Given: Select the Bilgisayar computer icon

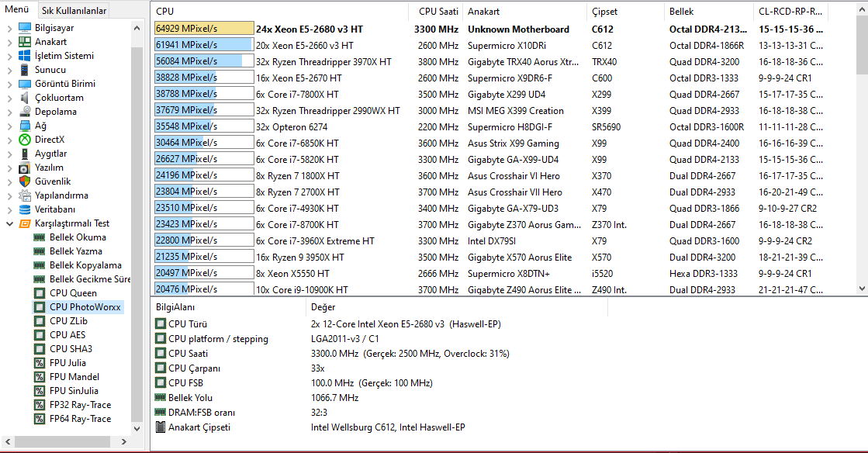Looking at the screenshot, I should [24, 28].
